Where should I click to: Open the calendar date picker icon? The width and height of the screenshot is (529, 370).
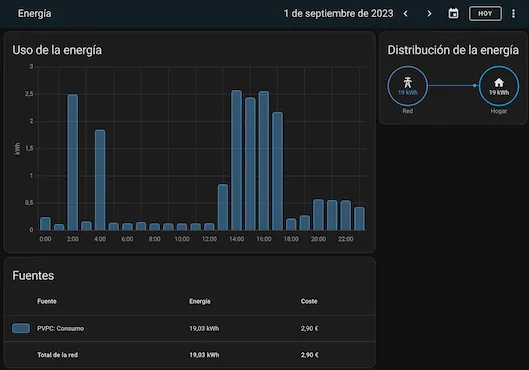[453, 14]
